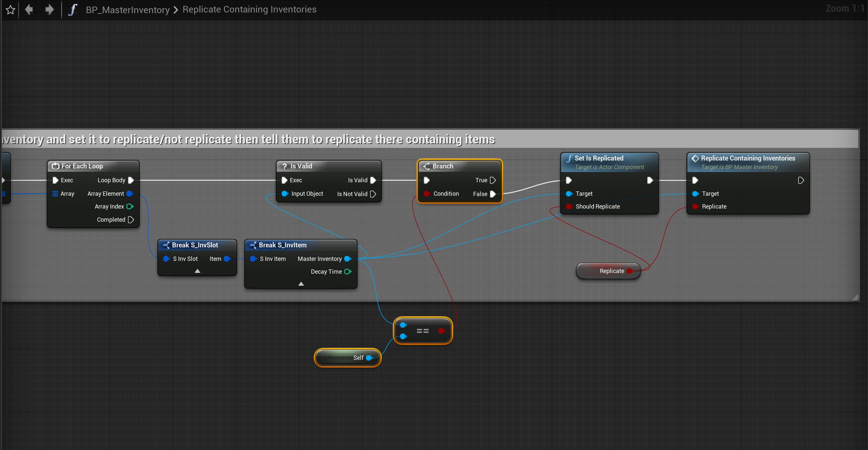Select the Self reference node
The height and width of the screenshot is (450, 868).
347,358
